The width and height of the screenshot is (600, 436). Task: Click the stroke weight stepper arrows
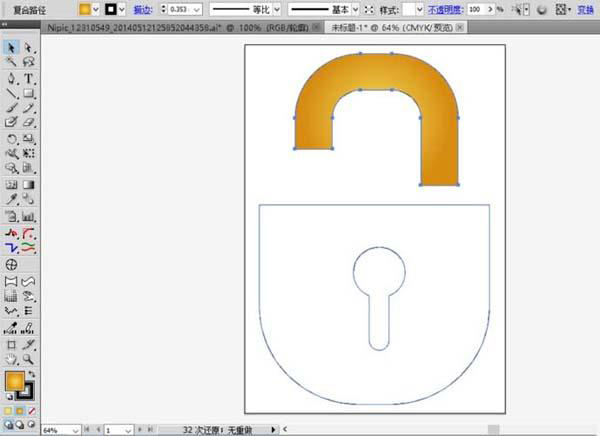pos(164,9)
